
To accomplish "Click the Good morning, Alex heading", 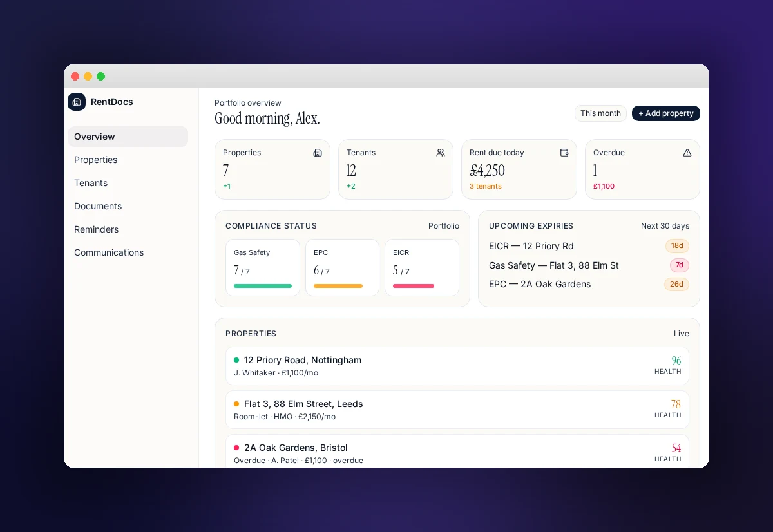I will pos(267,119).
